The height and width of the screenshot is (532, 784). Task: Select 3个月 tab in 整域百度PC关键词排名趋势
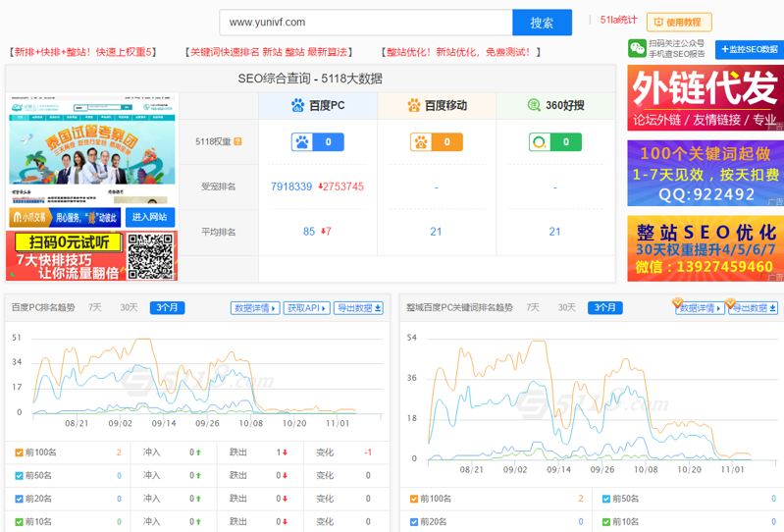pos(605,308)
